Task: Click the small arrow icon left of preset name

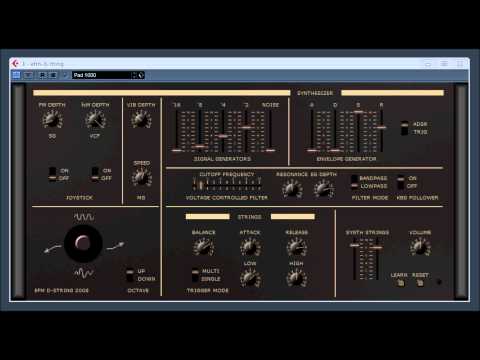Action: tap(66, 75)
